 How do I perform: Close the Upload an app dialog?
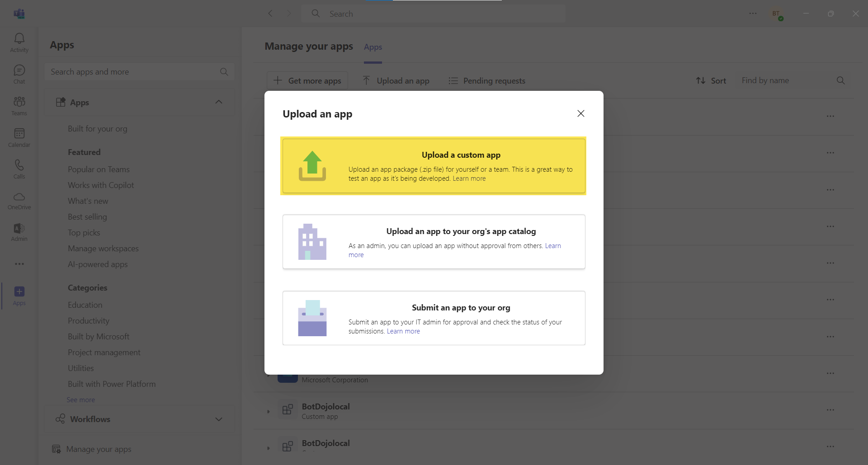click(x=581, y=113)
